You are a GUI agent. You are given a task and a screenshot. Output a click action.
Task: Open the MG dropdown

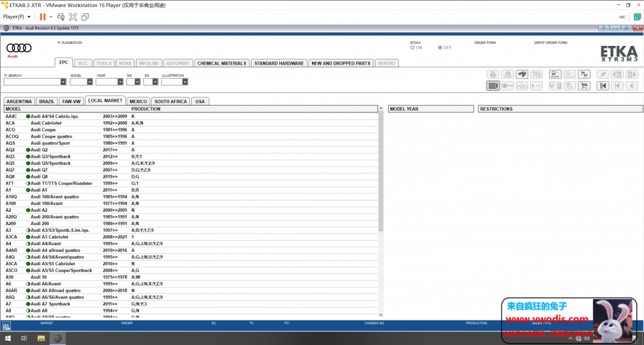tap(137, 82)
